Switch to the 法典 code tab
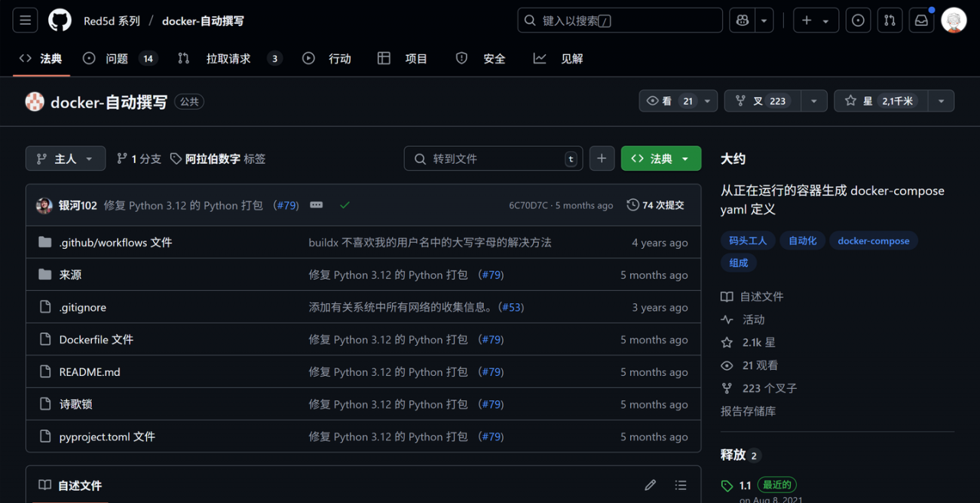The height and width of the screenshot is (503, 980). tap(41, 59)
